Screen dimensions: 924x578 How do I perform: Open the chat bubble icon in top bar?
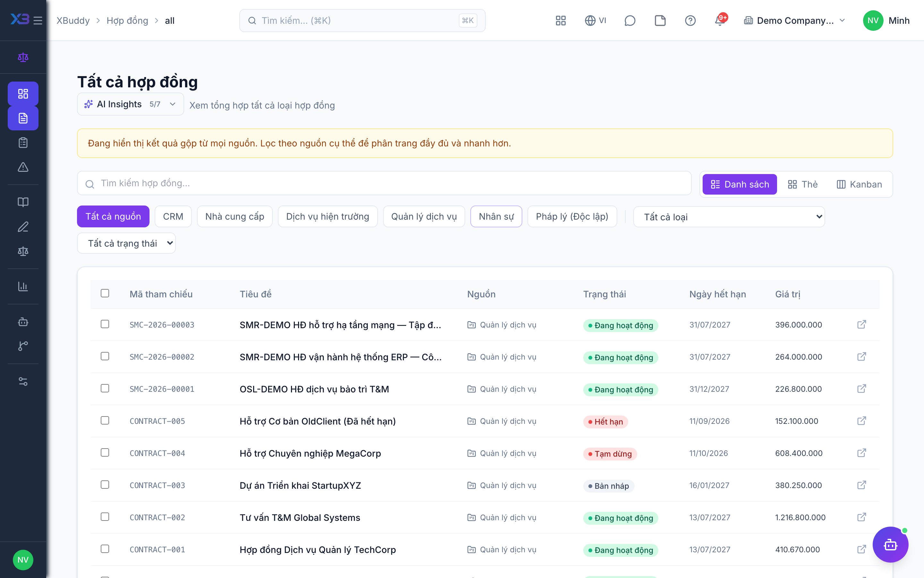click(x=629, y=21)
